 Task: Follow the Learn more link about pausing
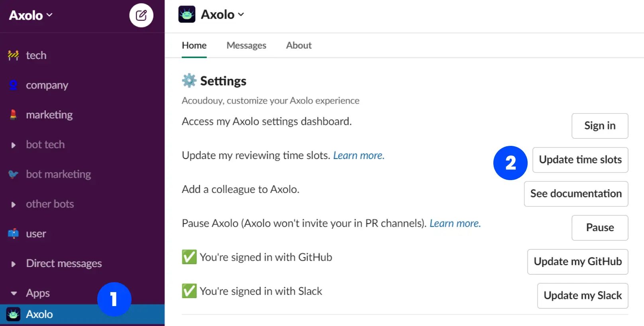[x=455, y=223]
